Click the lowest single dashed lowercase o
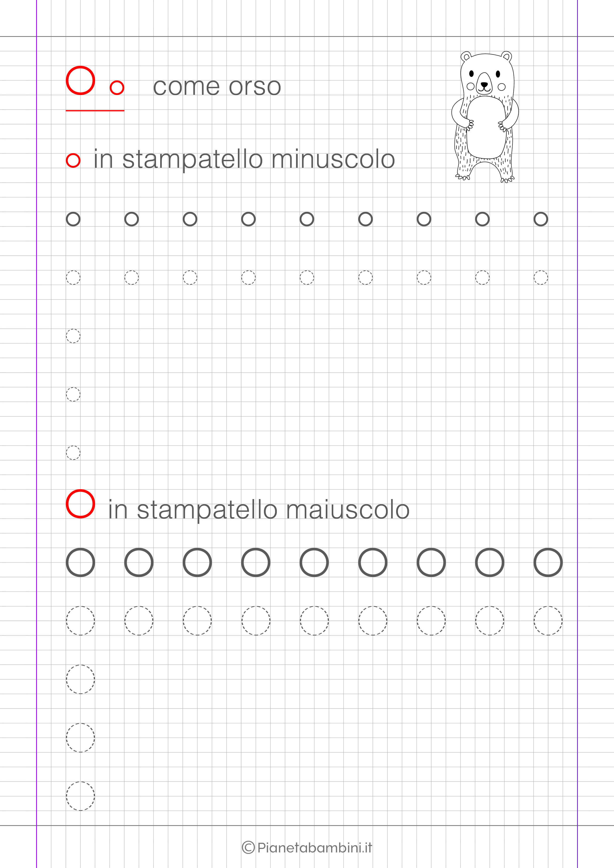Screen dimensions: 614x868 73,453
